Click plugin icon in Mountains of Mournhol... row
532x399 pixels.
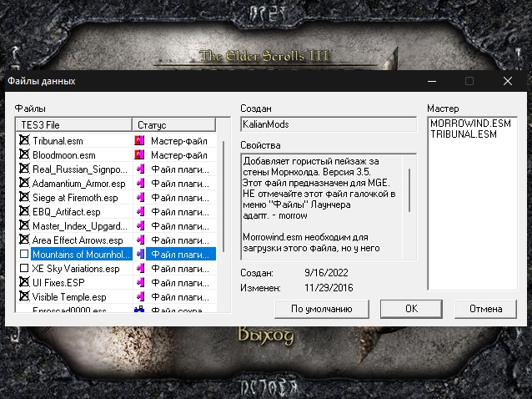click(x=140, y=254)
